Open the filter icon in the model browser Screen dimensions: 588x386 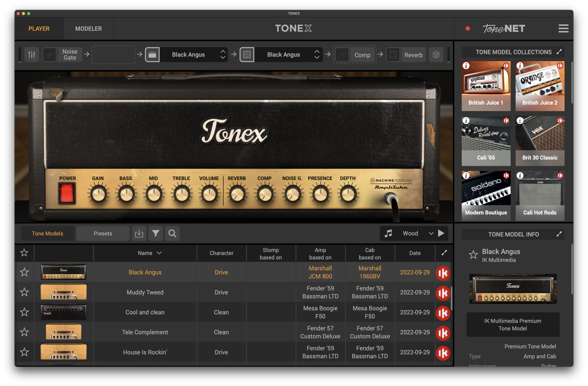pyautogui.click(x=156, y=233)
